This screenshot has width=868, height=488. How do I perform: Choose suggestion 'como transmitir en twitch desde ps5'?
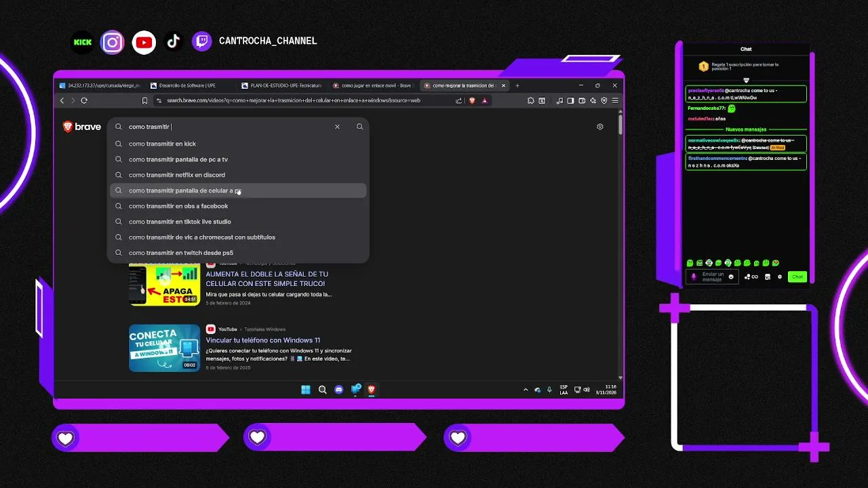coord(239,253)
